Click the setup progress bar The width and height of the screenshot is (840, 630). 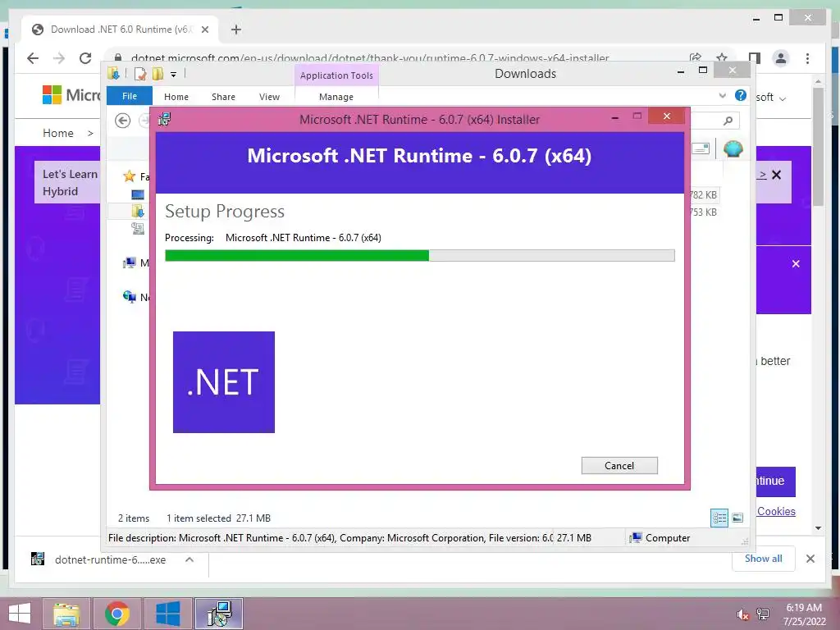click(419, 256)
